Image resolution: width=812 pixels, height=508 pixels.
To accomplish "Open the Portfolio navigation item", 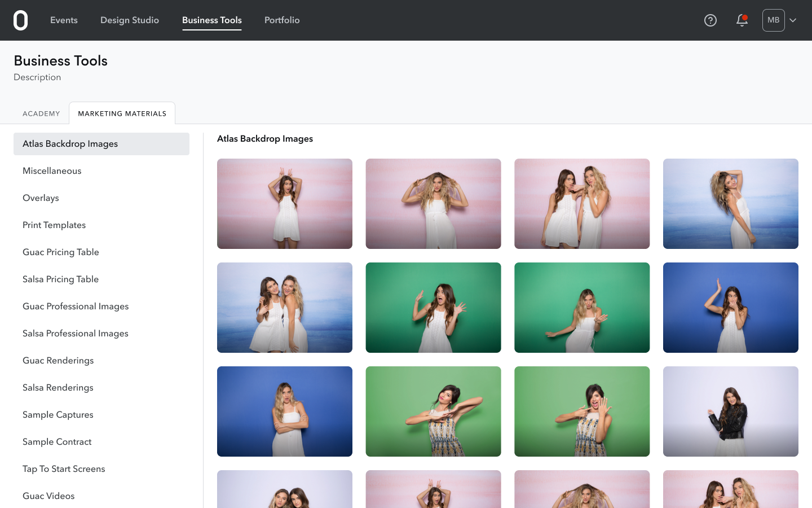I will click(282, 20).
